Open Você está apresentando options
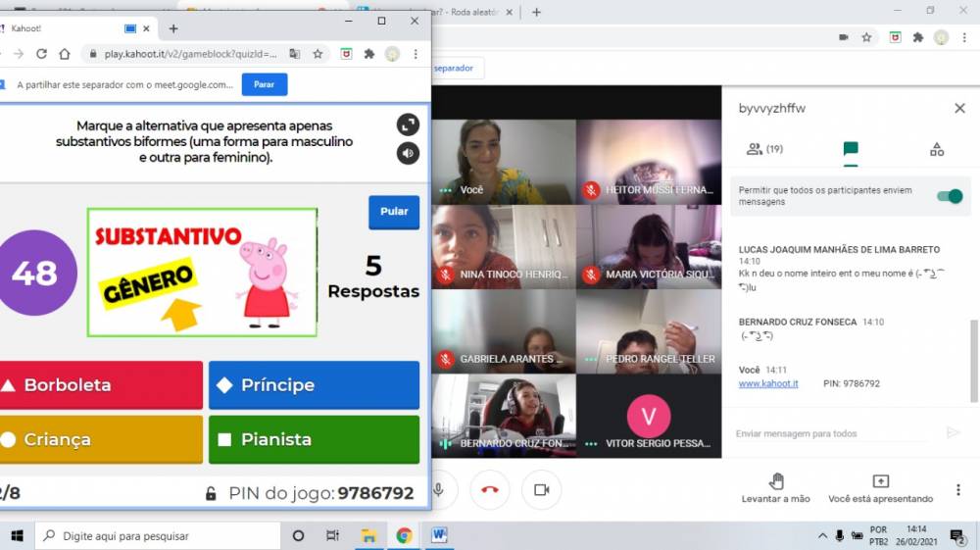 880,486
